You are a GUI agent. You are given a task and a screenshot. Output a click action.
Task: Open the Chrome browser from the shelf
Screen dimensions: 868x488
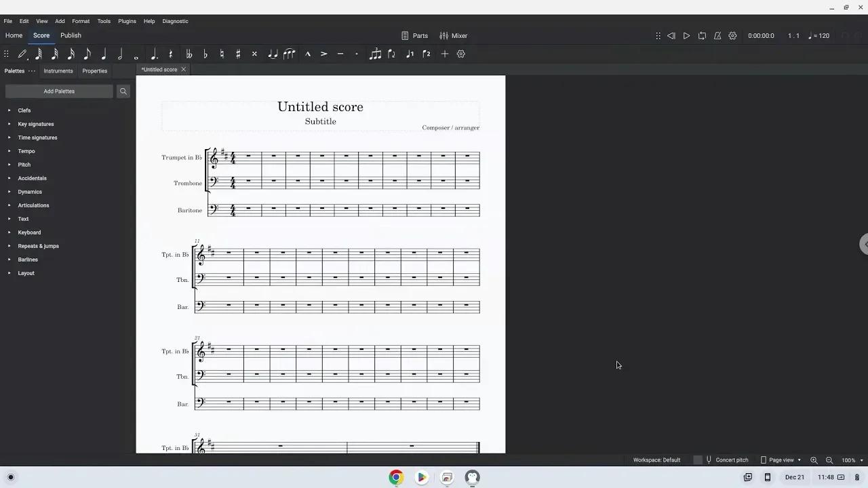396,477
